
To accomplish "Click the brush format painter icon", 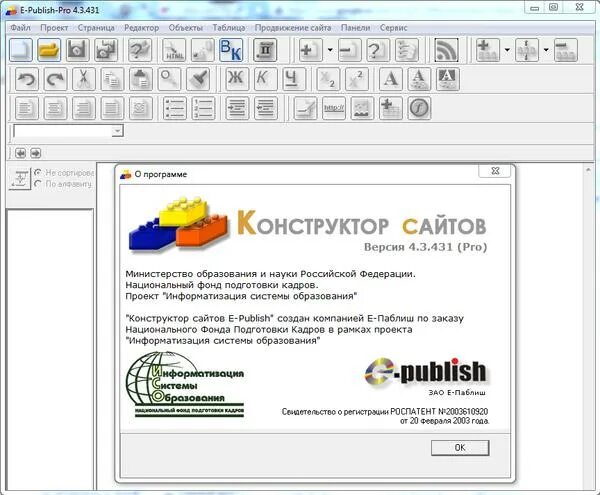I will click(x=197, y=79).
